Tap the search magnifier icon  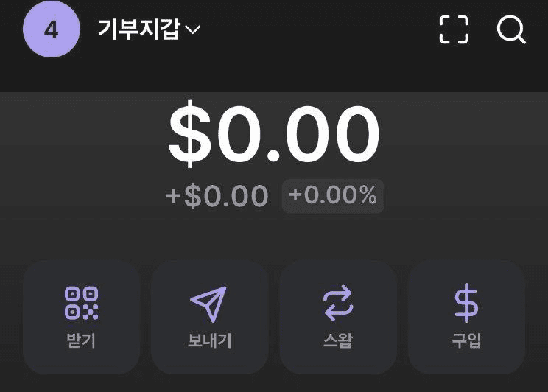click(x=511, y=29)
